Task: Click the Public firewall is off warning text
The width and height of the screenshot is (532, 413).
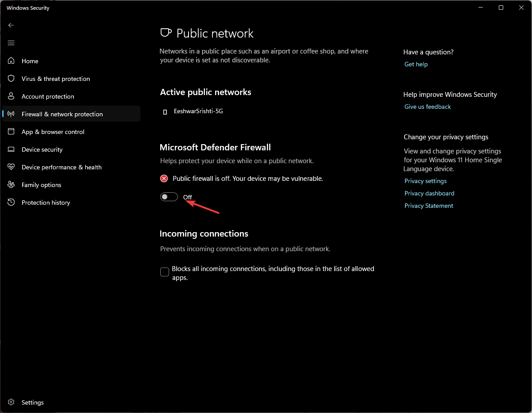Action: point(248,179)
